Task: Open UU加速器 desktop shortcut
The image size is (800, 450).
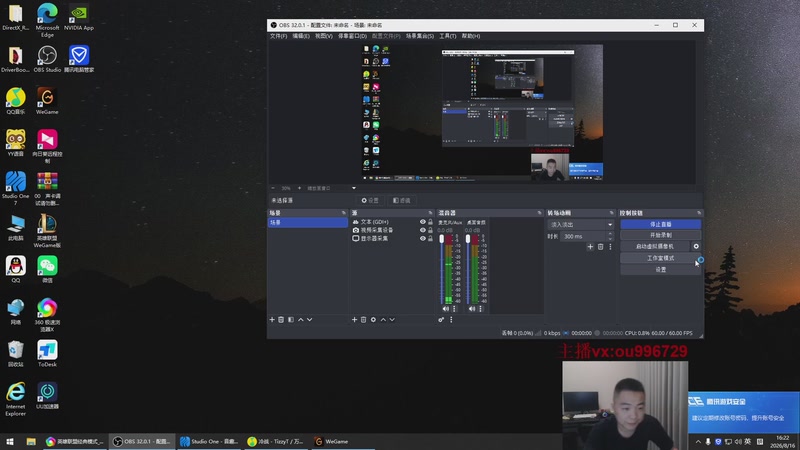Action: pyautogui.click(x=47, y=396)
